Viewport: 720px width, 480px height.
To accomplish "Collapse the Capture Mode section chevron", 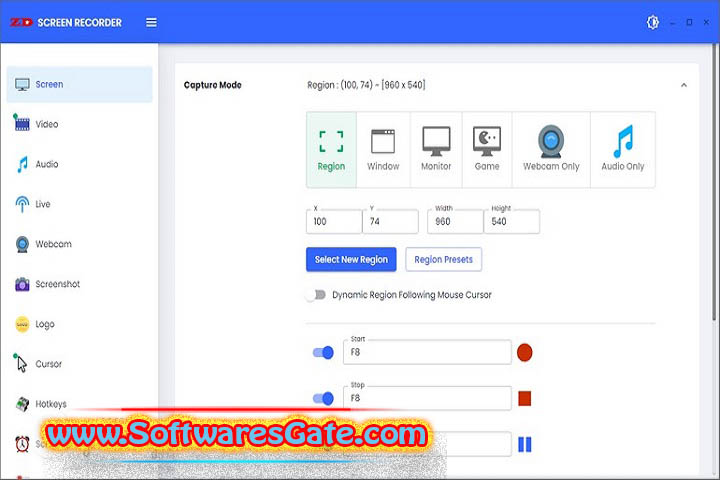I will pos(684,85).
